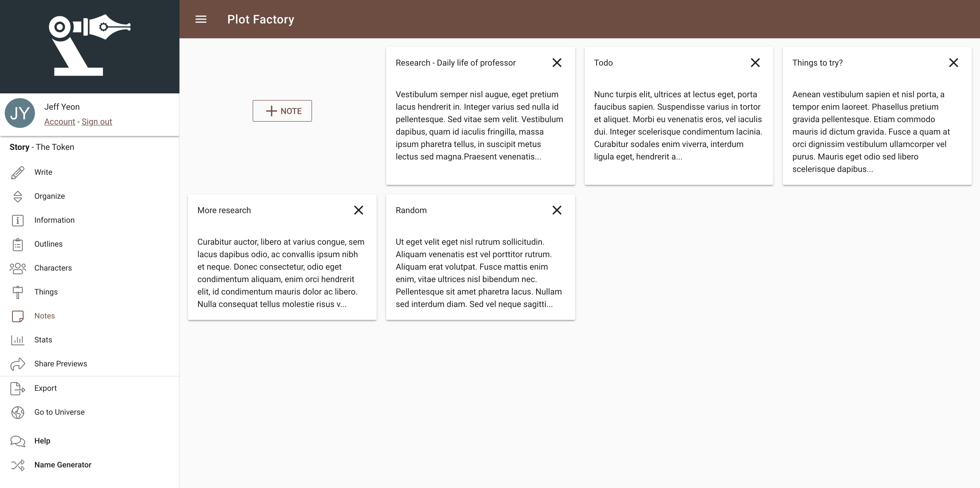Select the Write tool in the sidebar

(43, 172)
